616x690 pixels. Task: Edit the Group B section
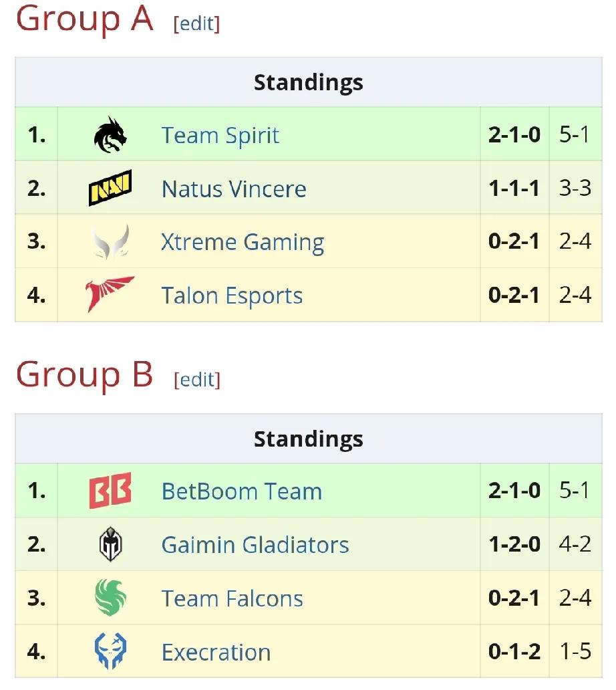click(197, 380)
